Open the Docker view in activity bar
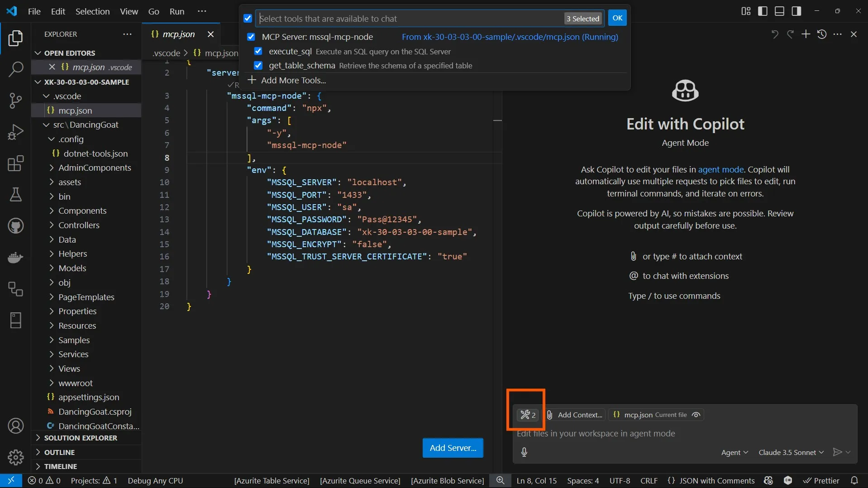Viewport: 868px width, 488px height. coord(15,258)
